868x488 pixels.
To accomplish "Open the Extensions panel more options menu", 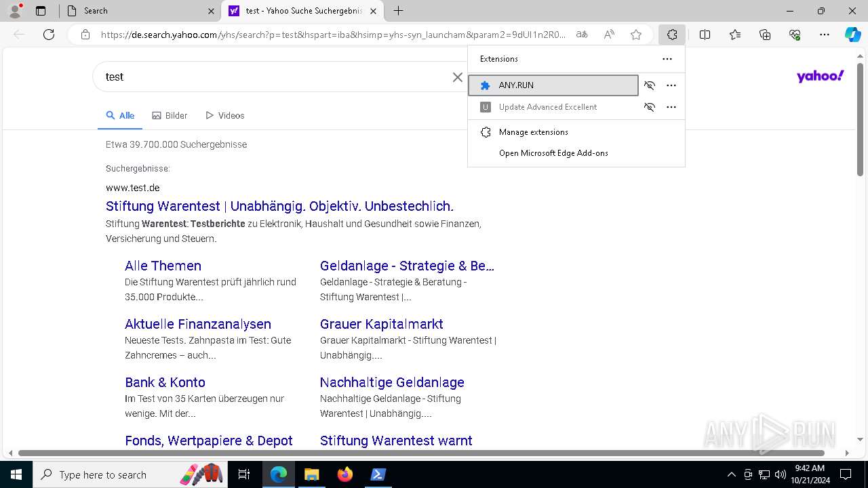I will tap(667, 59).
